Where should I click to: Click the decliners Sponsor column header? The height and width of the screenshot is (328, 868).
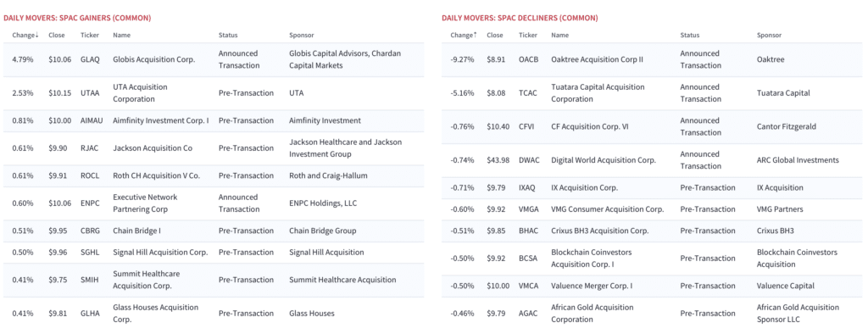coord(769,35)
